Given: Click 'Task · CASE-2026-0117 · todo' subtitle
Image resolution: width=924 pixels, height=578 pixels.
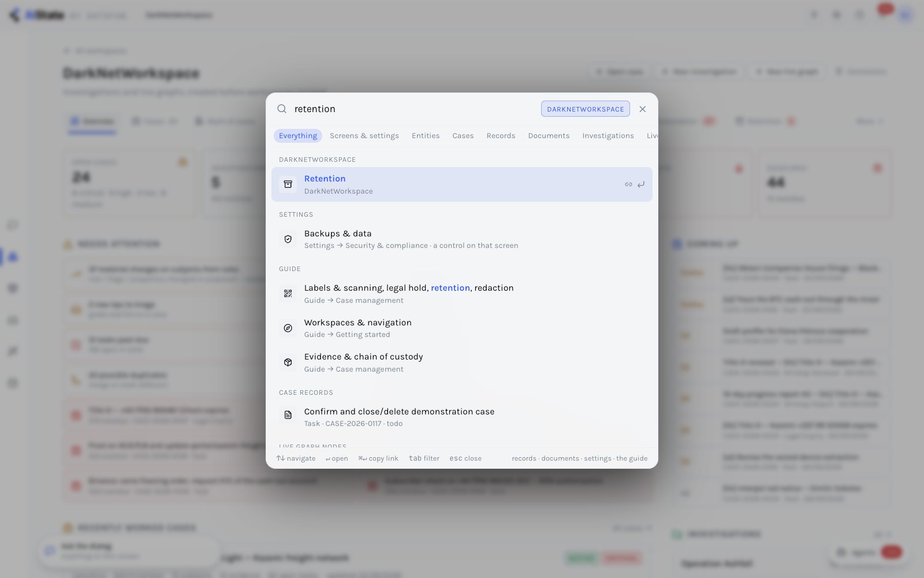Looking at the screenshot, I should tap(353, 424).
